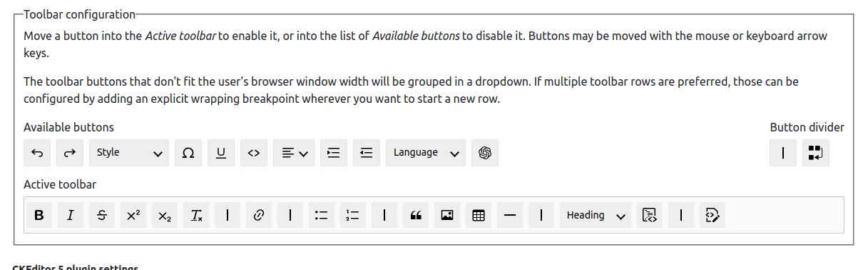Click the Superscript button

pos(133,215)
